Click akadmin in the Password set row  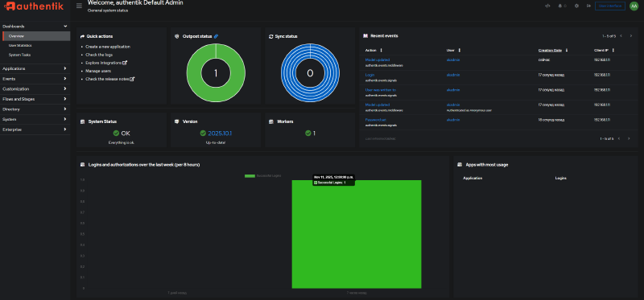[x=453, y=120]
